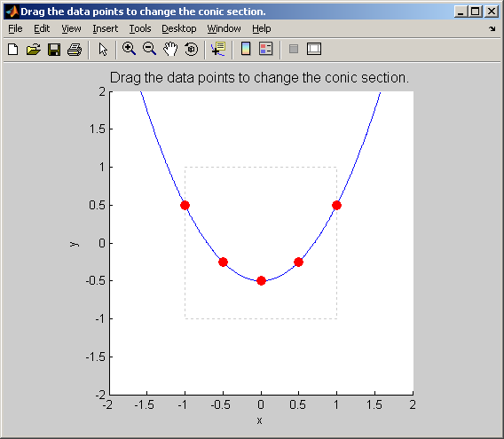Print the figure with the printer icon
The height and width of the screenshot is (439, 504).
[x=75, y=50]
